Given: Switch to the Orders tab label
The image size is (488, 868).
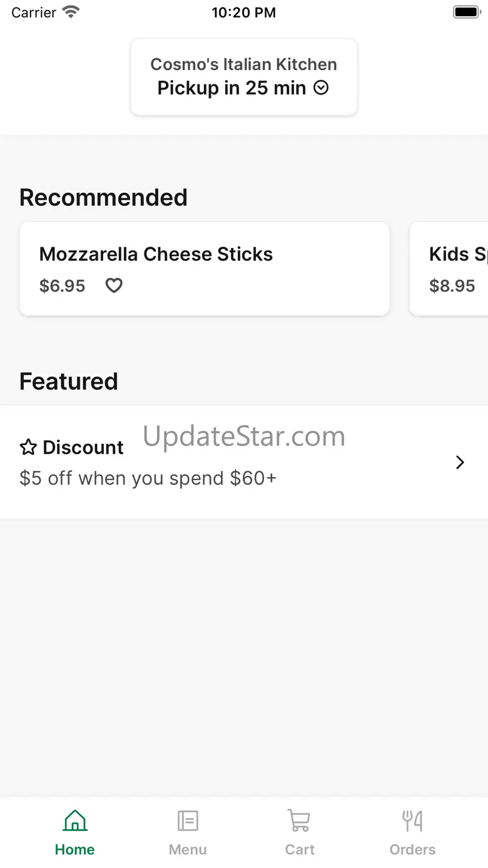Looking at the screenshot, I should (x=412, y=849).
